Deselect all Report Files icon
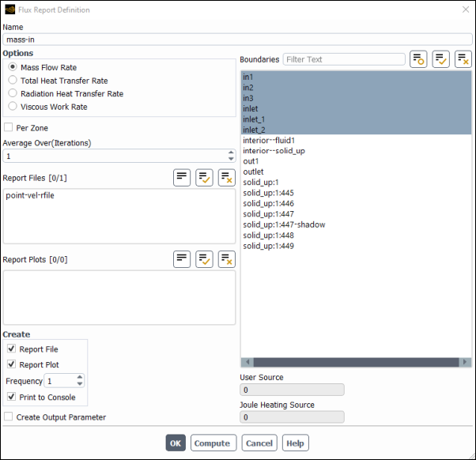Viewport: 476px width, 460px height. tap(227, 178)
